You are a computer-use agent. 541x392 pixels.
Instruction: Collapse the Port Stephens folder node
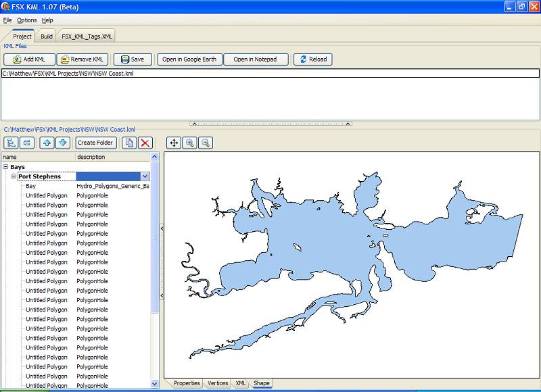coord(14,176)
